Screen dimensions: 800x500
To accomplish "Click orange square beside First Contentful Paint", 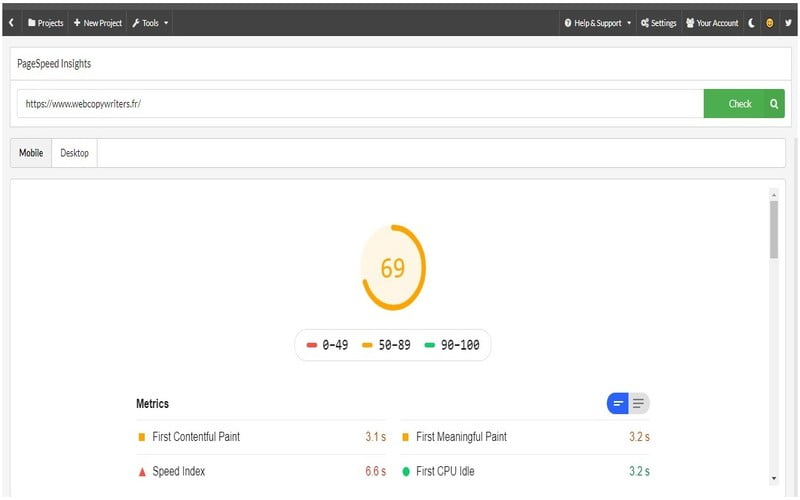I will coord(142,437).
